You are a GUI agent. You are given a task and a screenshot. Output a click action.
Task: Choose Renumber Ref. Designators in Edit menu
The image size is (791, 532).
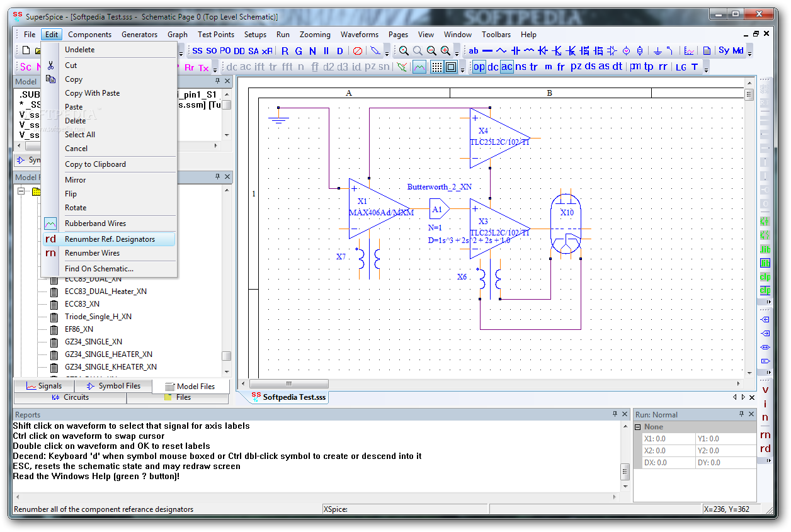[109, 239]
